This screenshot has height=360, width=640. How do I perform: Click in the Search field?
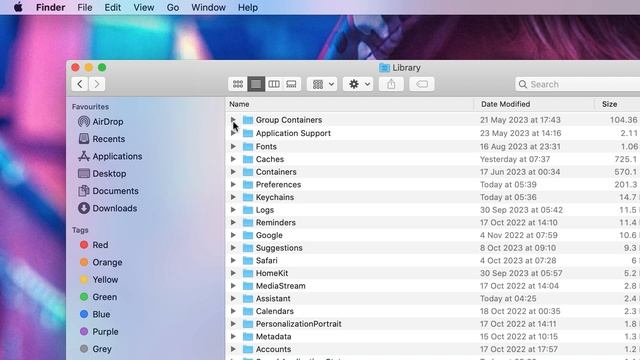578,84
